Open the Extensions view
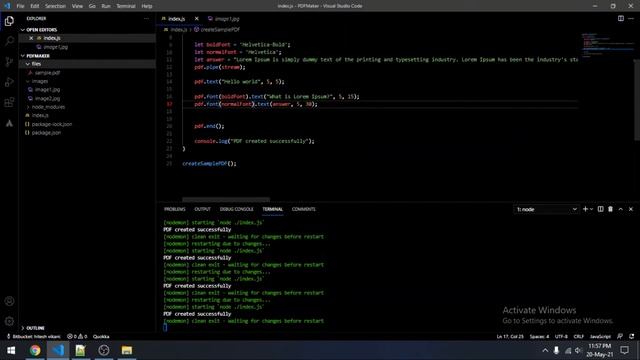Viewport: 640px width, 360px height. (9, 102)
